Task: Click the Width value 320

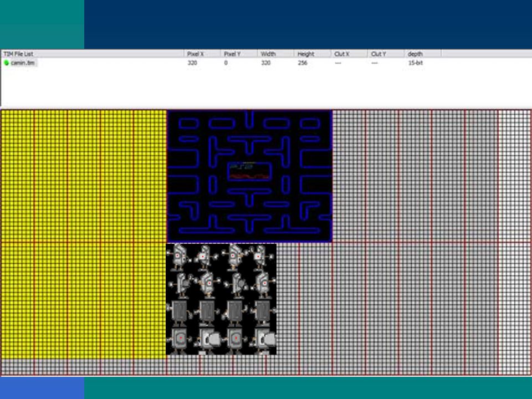Action: point(266,63)
